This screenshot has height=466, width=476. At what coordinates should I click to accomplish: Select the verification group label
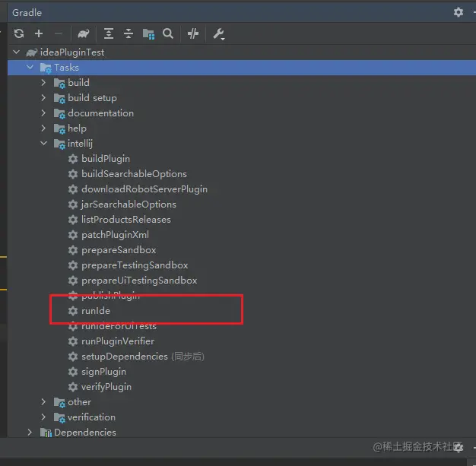91,417
